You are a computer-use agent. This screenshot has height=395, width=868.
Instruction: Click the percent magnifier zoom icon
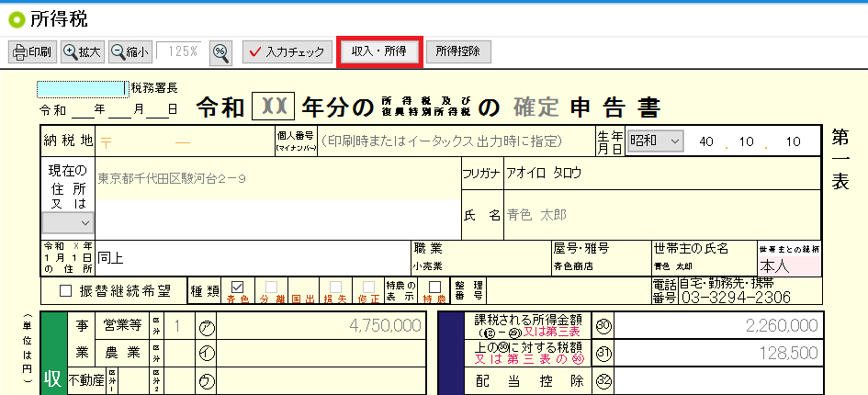pyautogui.click(x=220, y=52)
